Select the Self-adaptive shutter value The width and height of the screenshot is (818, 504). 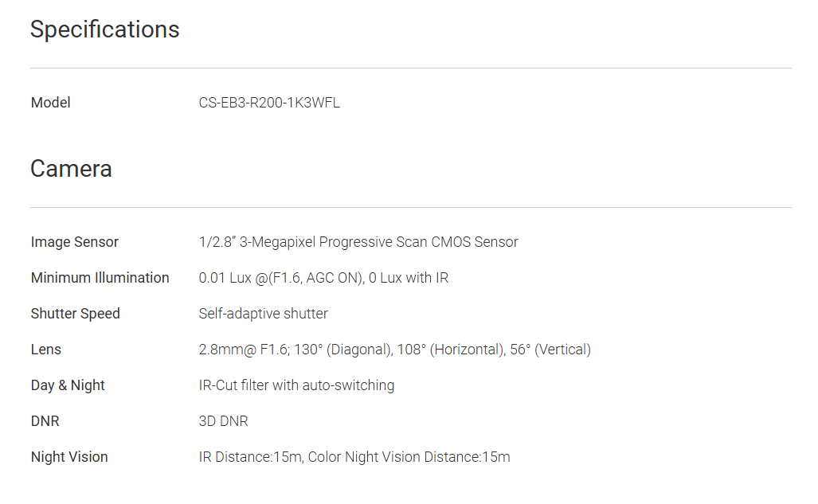(x=263, y=314)
